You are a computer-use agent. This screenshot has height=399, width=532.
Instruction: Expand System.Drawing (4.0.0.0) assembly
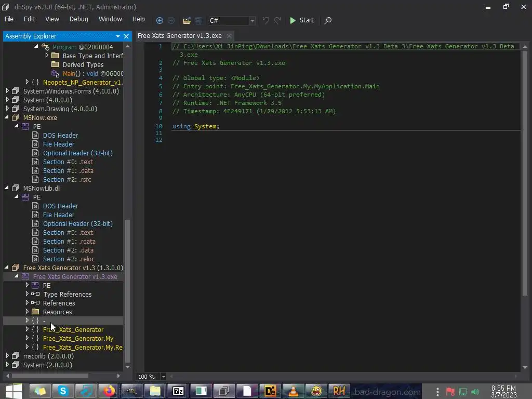pos(7,109)
